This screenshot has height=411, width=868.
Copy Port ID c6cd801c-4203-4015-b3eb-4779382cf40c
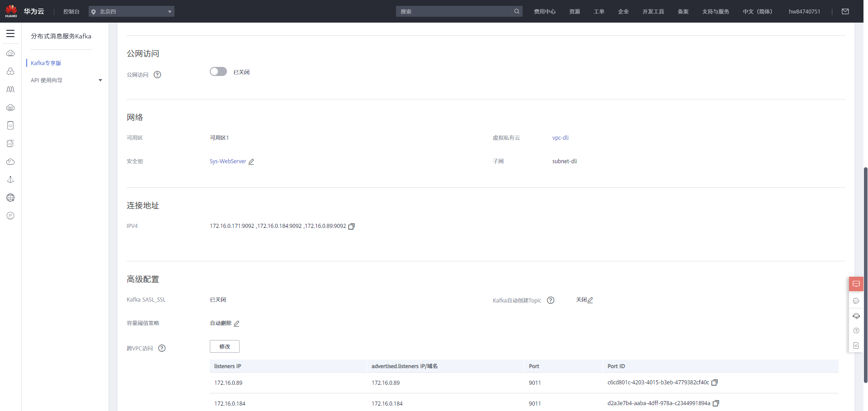(x=714, y=383)
